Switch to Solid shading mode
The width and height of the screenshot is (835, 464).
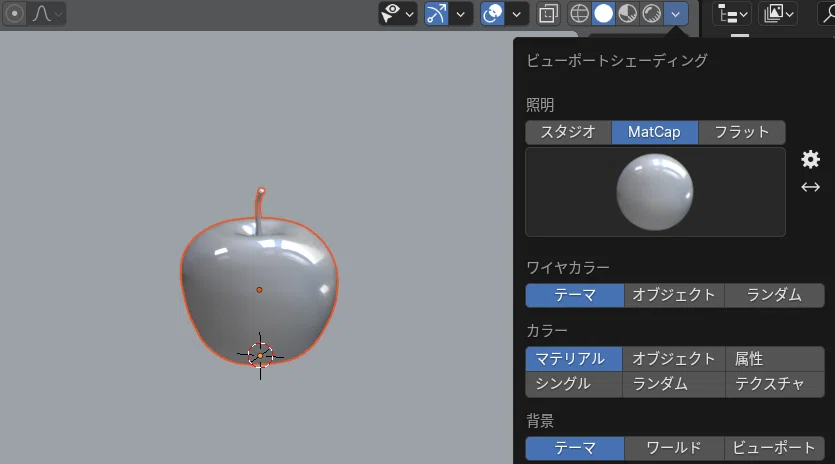tap(603, 14)
